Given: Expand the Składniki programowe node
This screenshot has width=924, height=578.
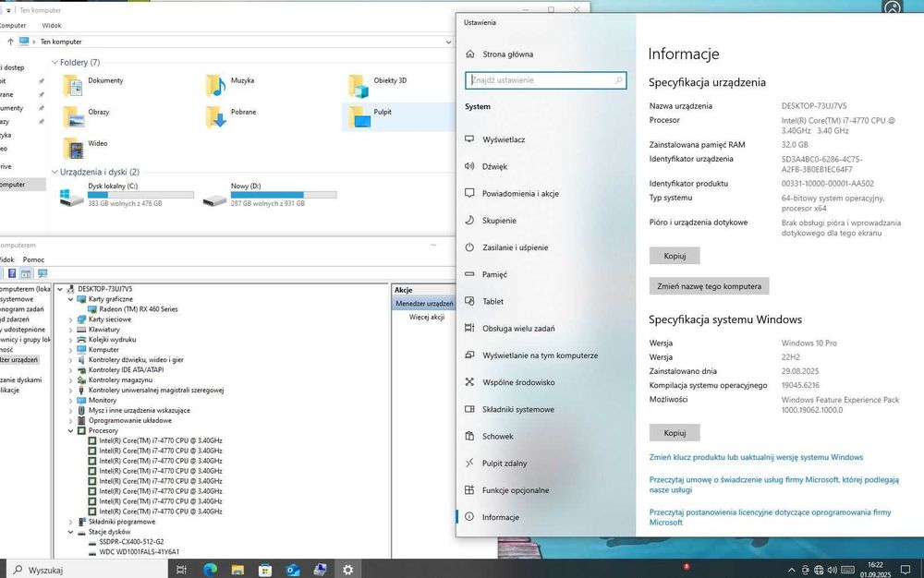Looking at the screenshot, I should coord(71,522).
